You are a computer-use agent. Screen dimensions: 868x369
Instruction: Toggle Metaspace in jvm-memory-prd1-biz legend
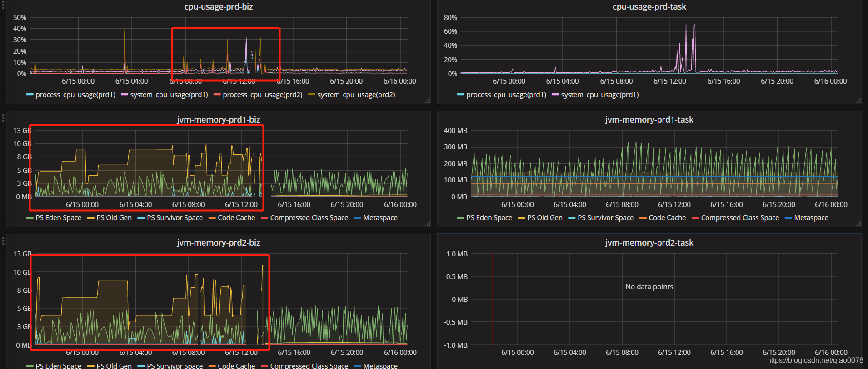point(380,218)
